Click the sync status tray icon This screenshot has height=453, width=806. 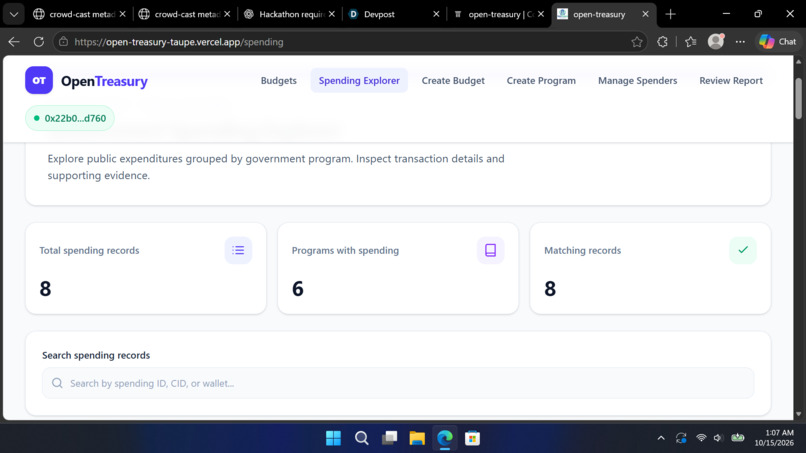[681, 438]
